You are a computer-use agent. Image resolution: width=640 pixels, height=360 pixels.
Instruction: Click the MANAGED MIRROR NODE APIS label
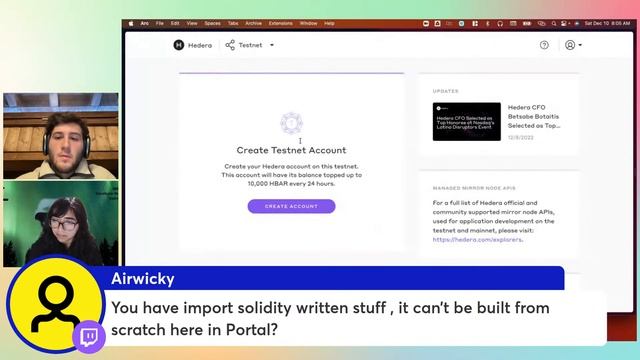[474, 188]
